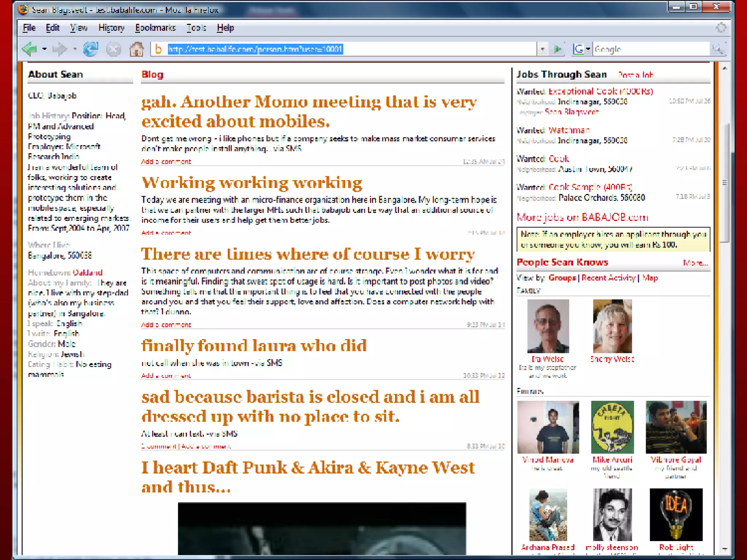Open the Back button history dropdown
Image resolution: width=747 pixels, height=560 pixels.
tap(44, 49)
